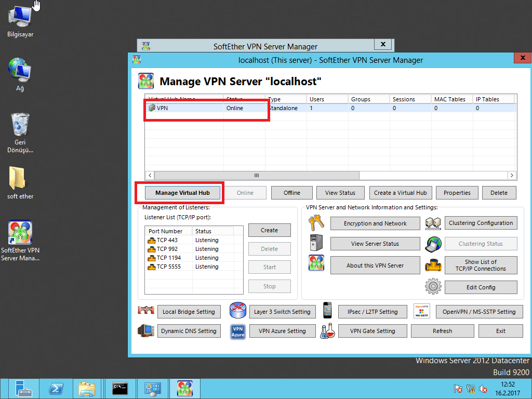Open PowerShell from the taskbar
The height and width of the screenshot is (399, 532).
[56, 389]
